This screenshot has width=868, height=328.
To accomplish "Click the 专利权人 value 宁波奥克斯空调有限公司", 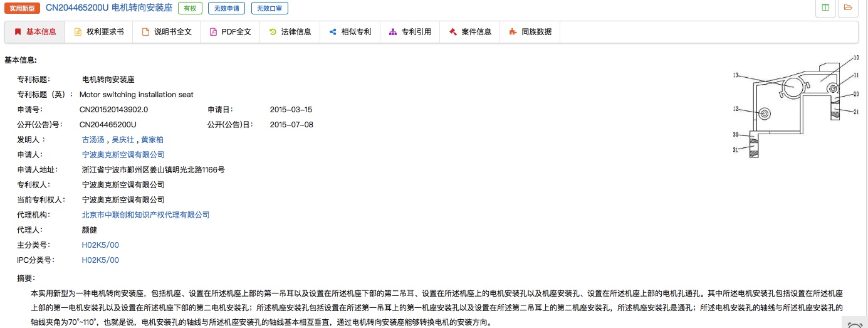I will click(x=123, y=185).
